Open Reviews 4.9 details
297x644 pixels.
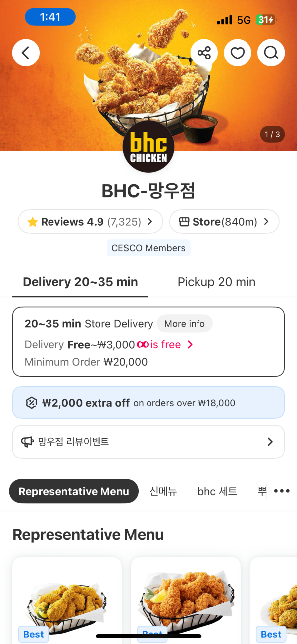[90, 222]
